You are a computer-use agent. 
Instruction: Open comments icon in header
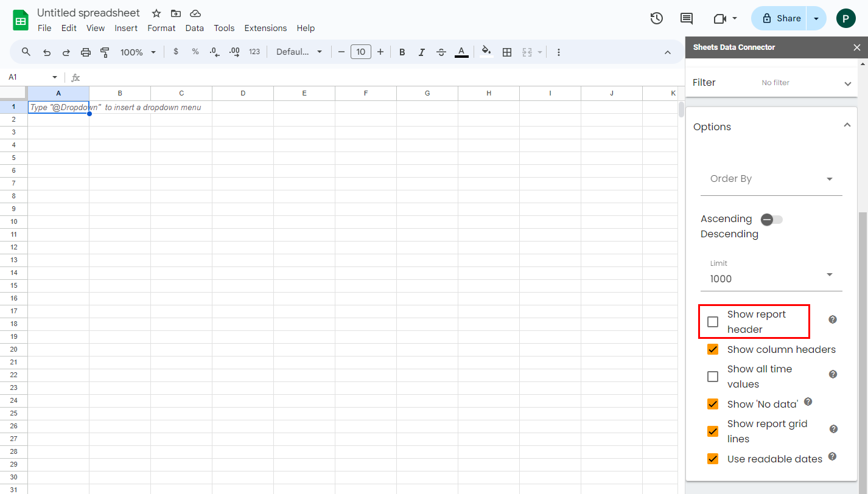coord(686,18)
